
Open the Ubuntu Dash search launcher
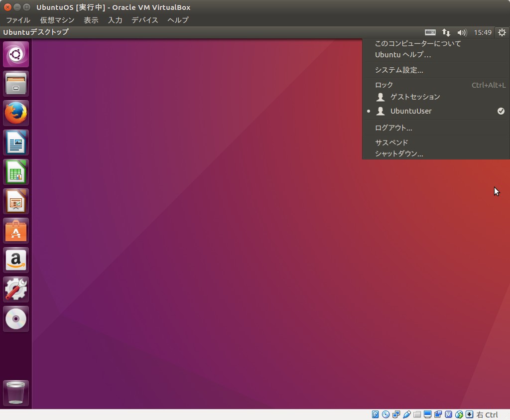coord(16,54)
